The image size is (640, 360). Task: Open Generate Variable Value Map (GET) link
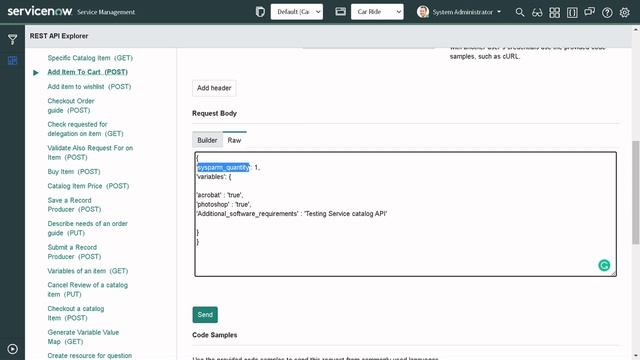point(83,337)
